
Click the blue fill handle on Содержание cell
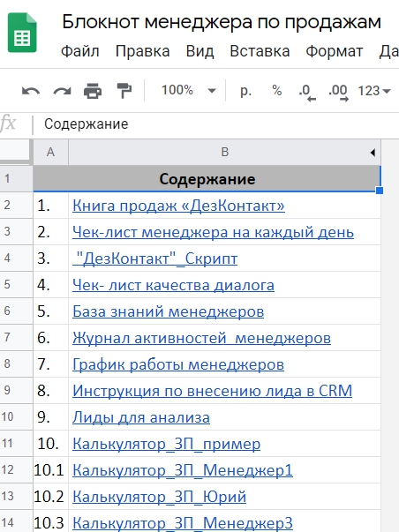click(380, 191)
